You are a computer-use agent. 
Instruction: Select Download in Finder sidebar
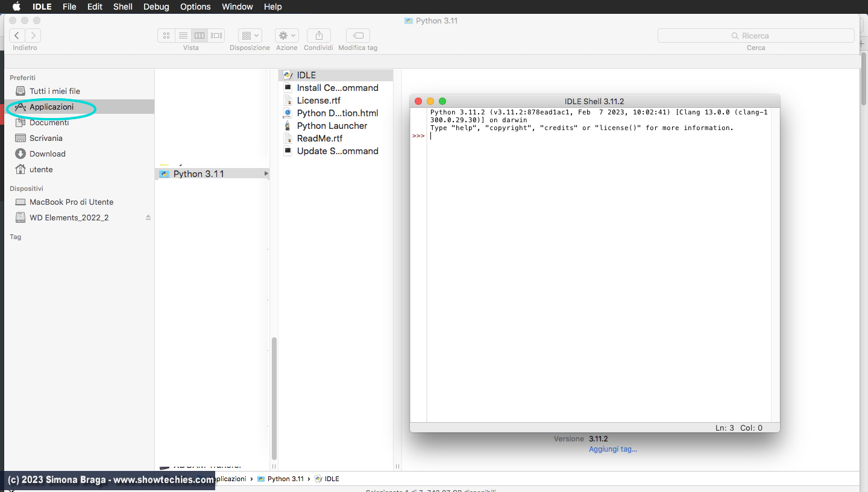pos(80,154)
